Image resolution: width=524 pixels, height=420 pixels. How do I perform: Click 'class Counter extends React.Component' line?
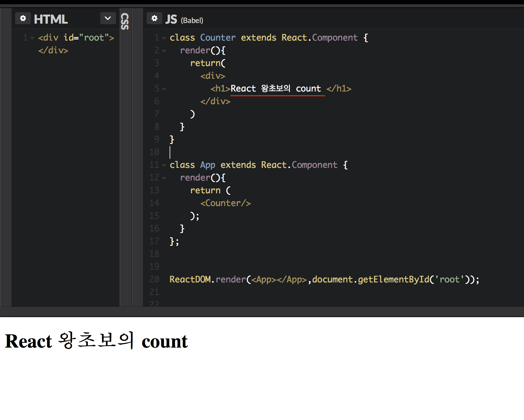269,38
